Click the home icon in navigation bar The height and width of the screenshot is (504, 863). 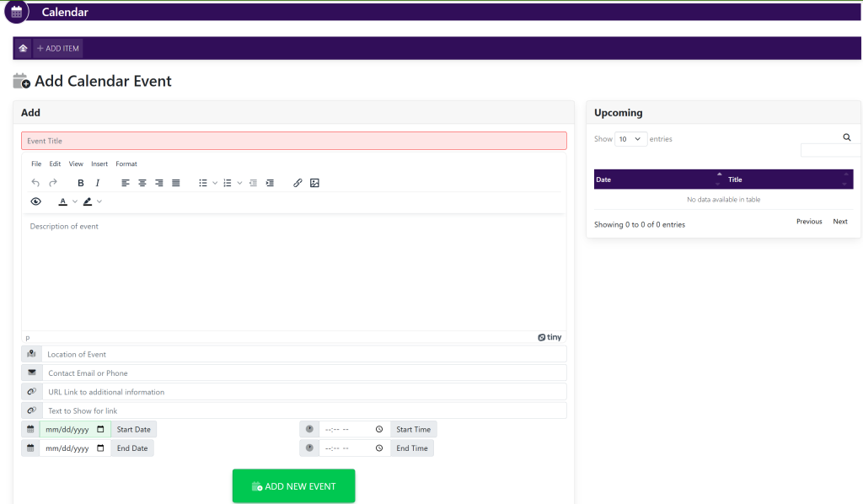tap(24, 48)
